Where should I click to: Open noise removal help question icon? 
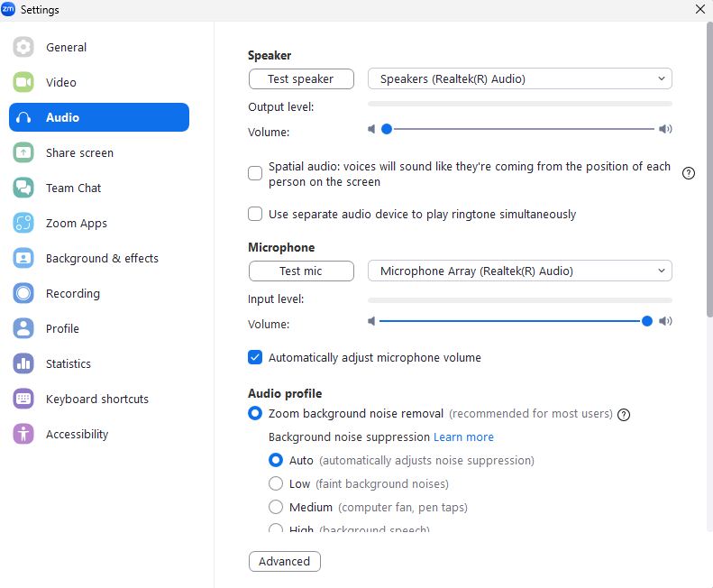(624, 415)
